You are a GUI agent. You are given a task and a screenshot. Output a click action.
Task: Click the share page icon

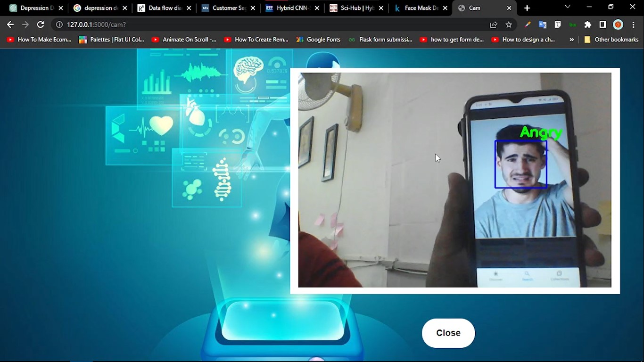tap(494, 25)
